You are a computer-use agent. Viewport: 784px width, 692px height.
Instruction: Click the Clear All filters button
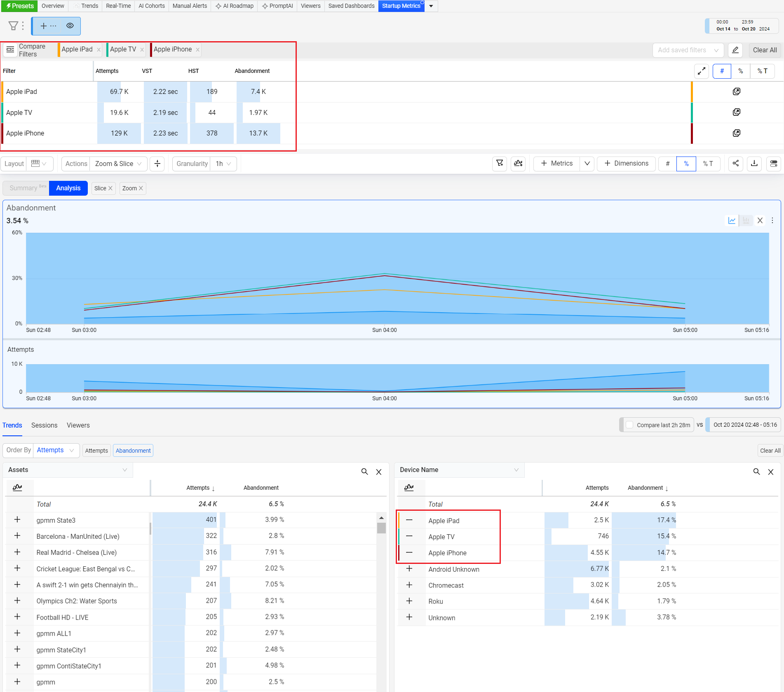765,50
